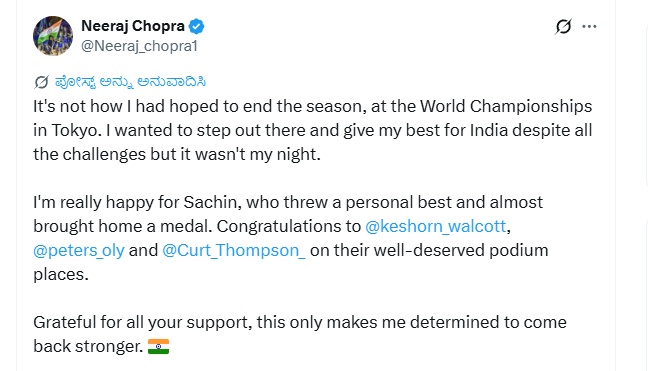Click the Kannada translate post link
Screen dimensions: 648x371
coord(130,82)
